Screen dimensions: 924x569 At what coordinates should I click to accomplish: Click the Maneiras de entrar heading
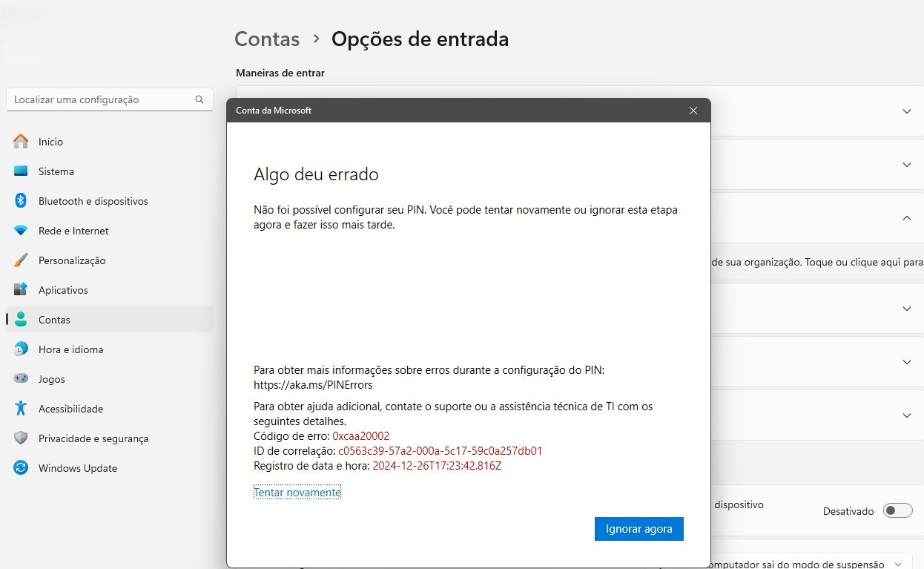(280, 73)
